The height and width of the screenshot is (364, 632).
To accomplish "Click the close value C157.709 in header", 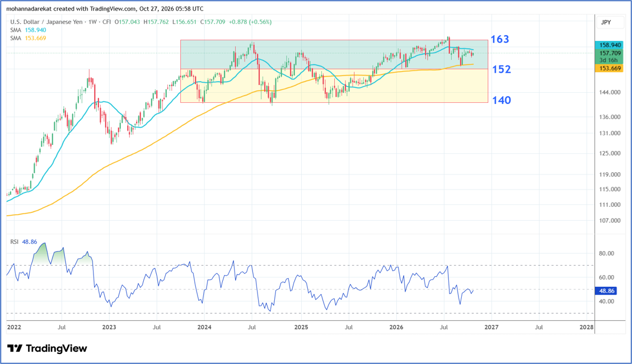I will coord(213,22).
